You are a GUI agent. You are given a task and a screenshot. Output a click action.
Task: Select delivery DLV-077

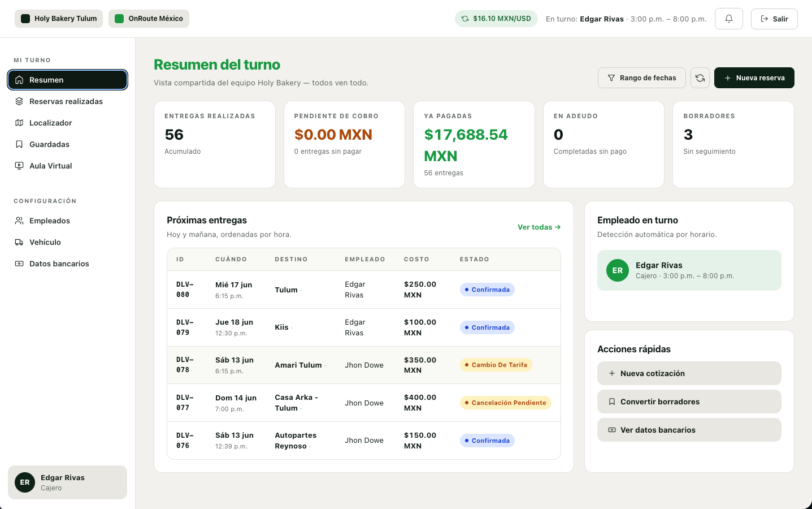[364, 403]
